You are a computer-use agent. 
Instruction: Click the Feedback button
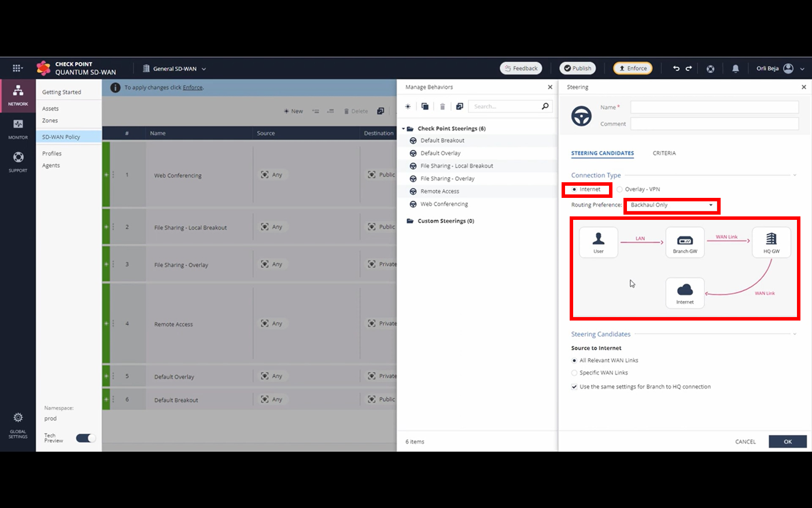pyautogui.click(x=521, y=68)
